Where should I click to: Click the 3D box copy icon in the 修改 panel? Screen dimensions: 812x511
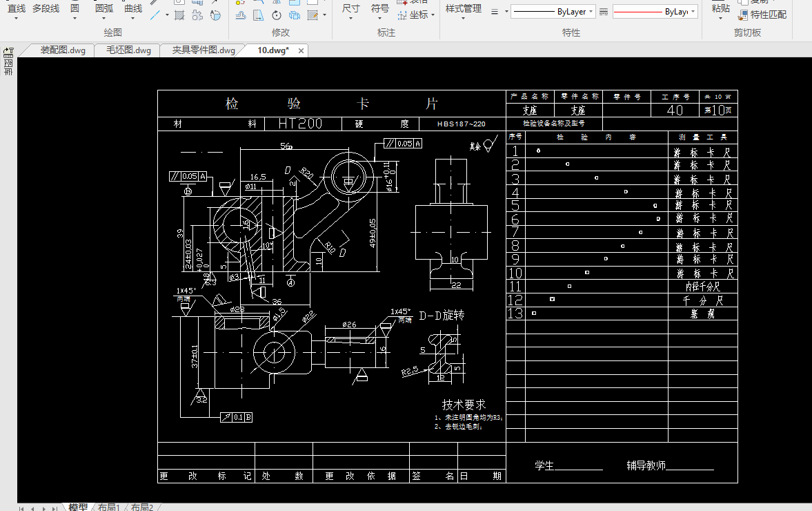[295, 15]
